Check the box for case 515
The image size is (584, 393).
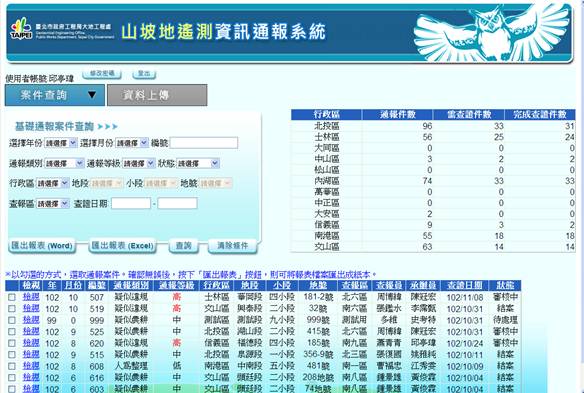click(12, 355)
